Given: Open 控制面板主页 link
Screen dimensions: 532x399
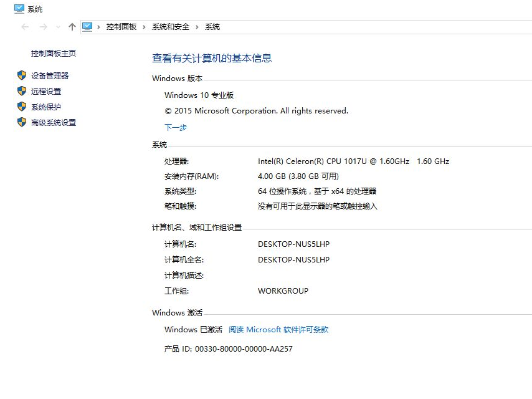Looking at the screenshot, I should 52,53.
